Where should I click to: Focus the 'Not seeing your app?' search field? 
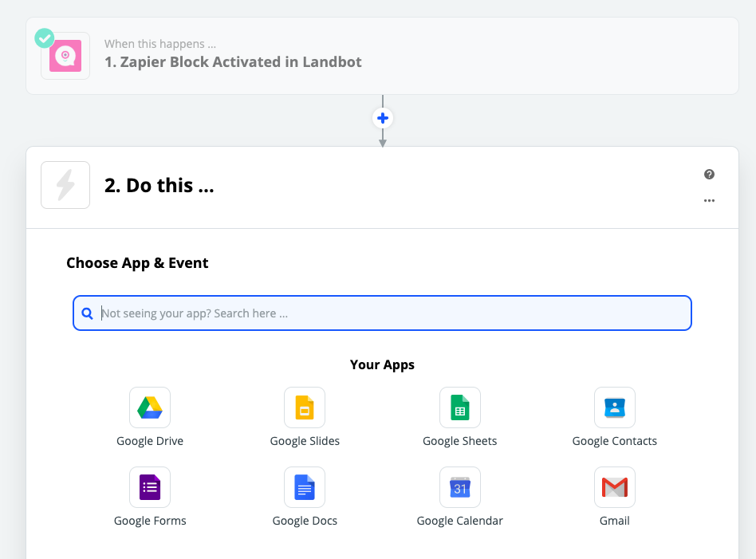pos(382,313)
